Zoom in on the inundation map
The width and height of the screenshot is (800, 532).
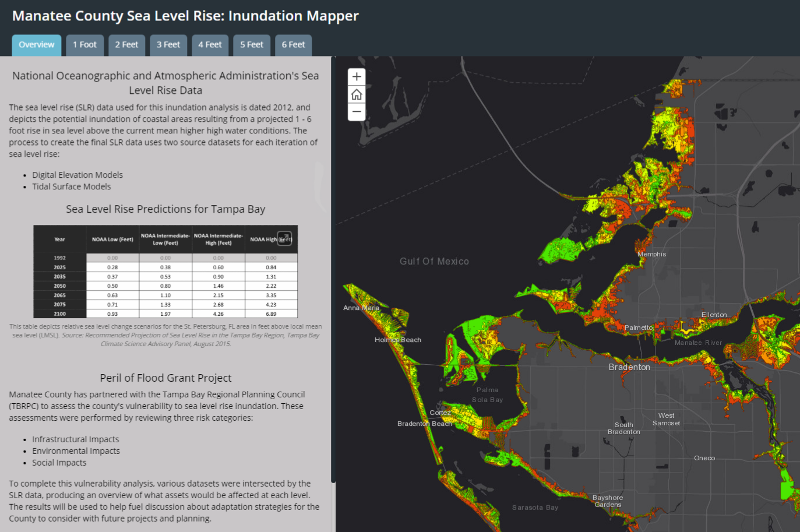coord(356,77)
